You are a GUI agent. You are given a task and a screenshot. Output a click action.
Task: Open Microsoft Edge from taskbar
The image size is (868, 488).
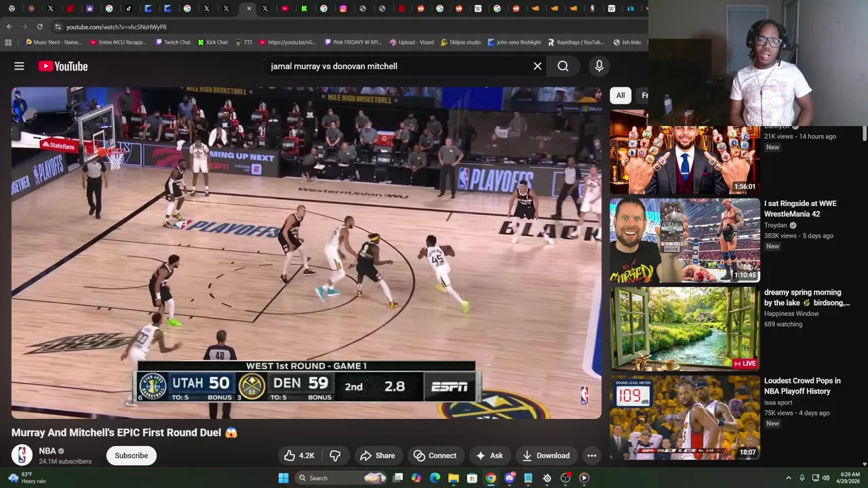[x=435, y=478]
